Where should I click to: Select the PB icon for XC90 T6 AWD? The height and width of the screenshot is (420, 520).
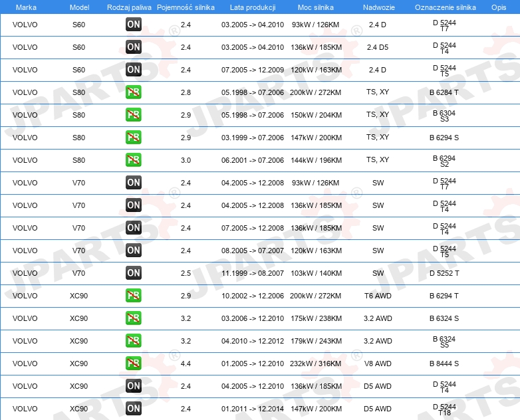pyautogui.click(x=134, y=295)
